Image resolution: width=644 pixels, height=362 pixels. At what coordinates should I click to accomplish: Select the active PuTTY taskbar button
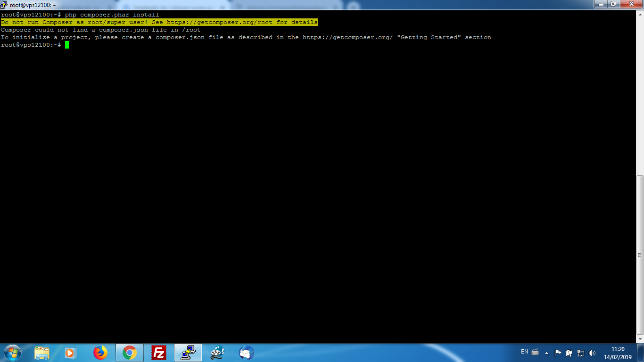[188, 353]
